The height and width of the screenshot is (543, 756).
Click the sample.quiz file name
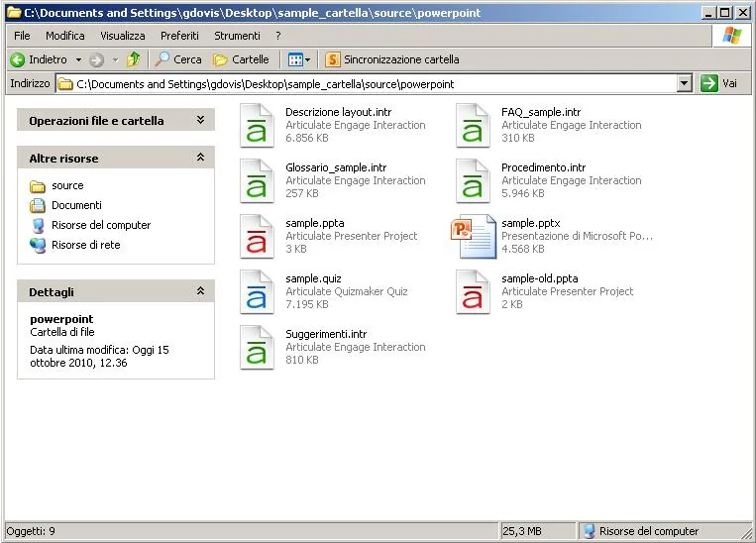click(x=313, y=278)
